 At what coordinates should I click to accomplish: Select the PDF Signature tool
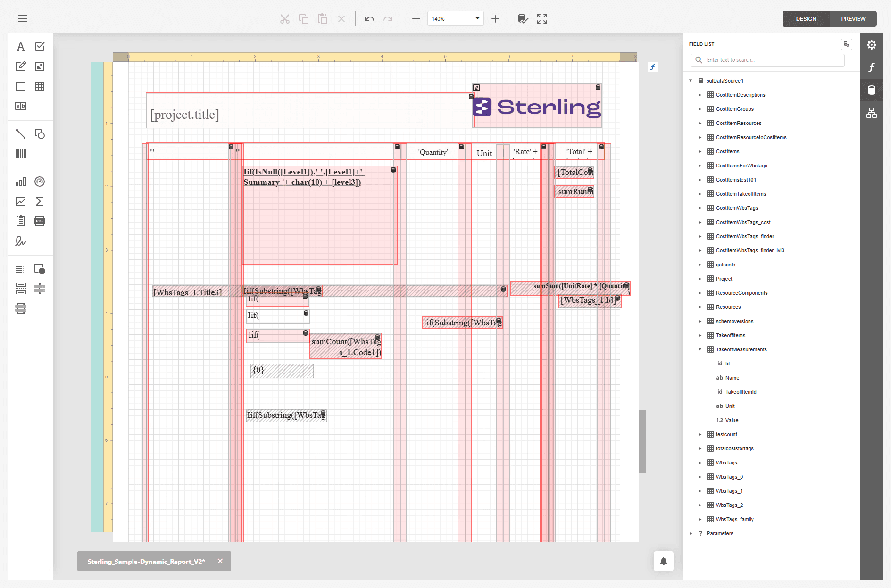pos(21,241)
